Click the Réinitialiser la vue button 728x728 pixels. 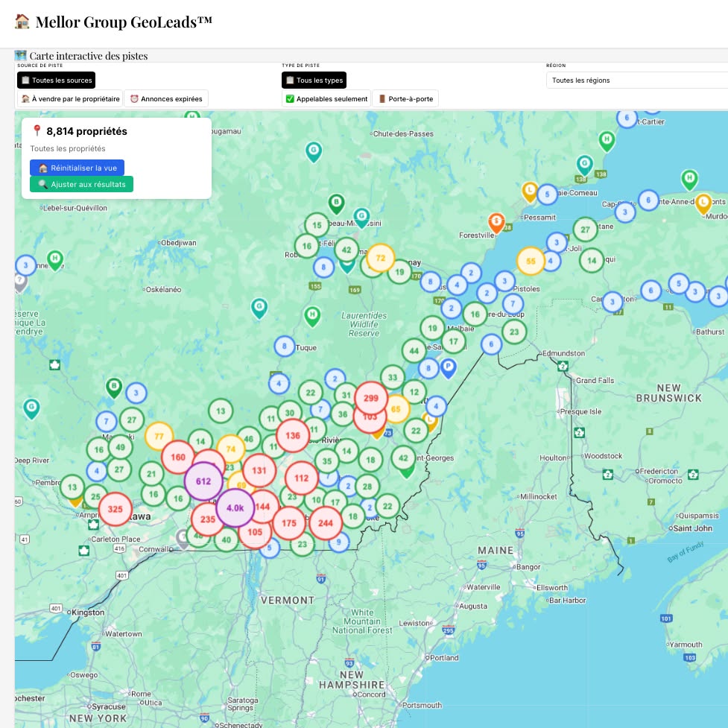(77, 168)
